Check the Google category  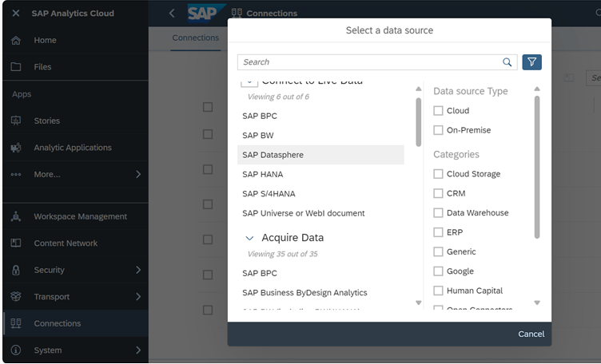438,271
